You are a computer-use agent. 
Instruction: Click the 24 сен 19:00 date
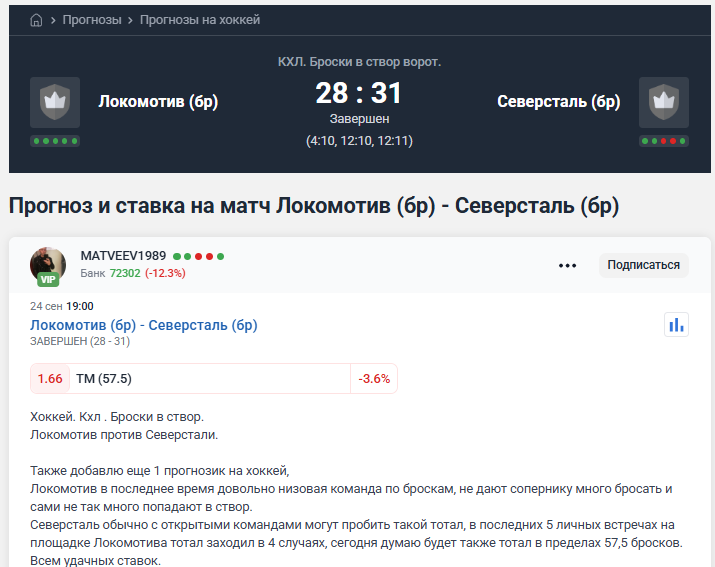click(x=62, y=306)
